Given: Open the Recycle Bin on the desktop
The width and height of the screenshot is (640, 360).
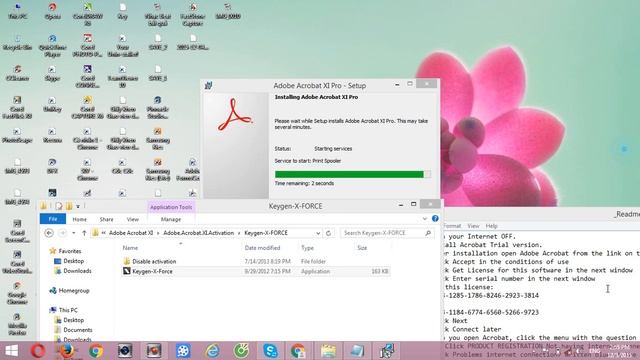Looking at the screenshot, I should pyautogui.click(x=18, y=42).
